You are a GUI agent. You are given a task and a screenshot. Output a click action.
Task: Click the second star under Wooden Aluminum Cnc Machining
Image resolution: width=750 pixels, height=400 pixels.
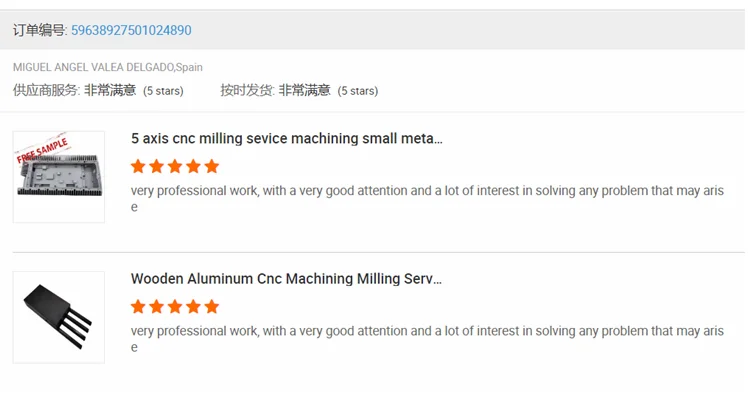(157, 306)
